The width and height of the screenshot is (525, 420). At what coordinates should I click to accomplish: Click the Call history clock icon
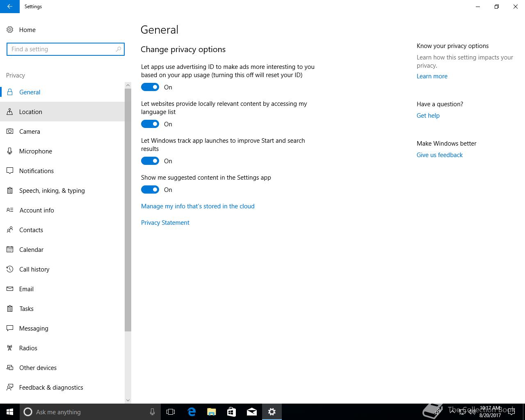(10, 269)
